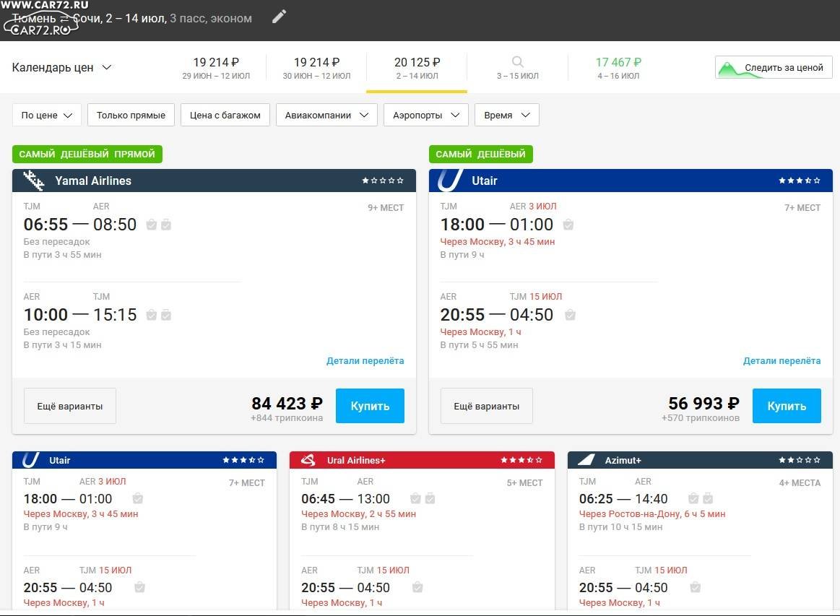Select the 29 июн – 12 июл price tab
Screen dimensions: 840x616
[x=216, y=68]
